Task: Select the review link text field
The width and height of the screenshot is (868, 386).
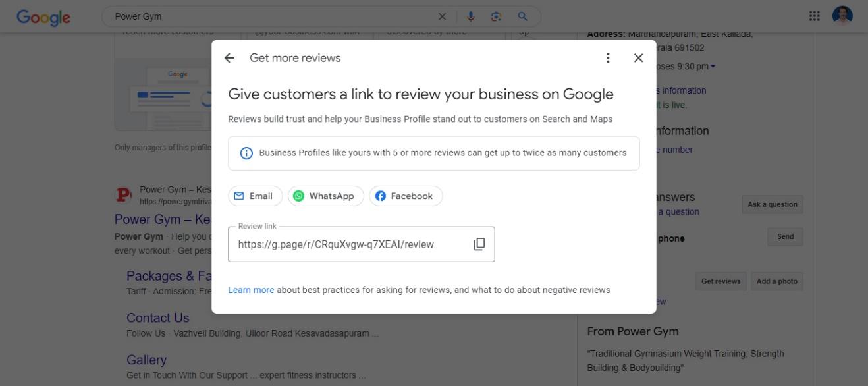Action: (361, 244)
